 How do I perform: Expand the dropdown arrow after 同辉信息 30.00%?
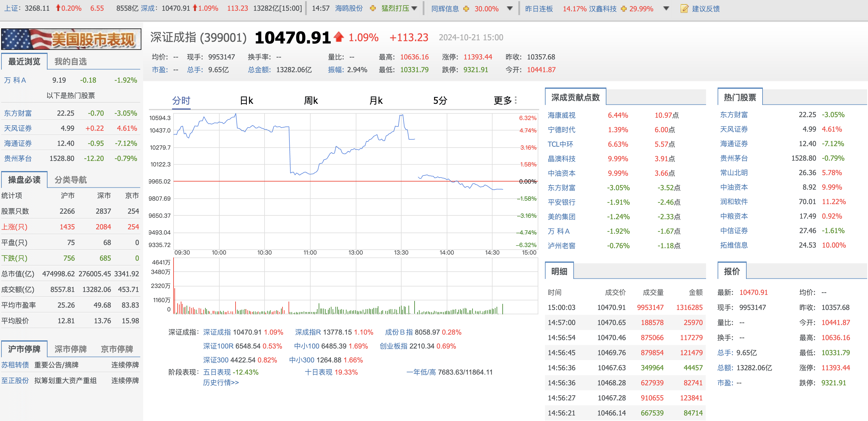pyautogui.click(x=510, y=8)
